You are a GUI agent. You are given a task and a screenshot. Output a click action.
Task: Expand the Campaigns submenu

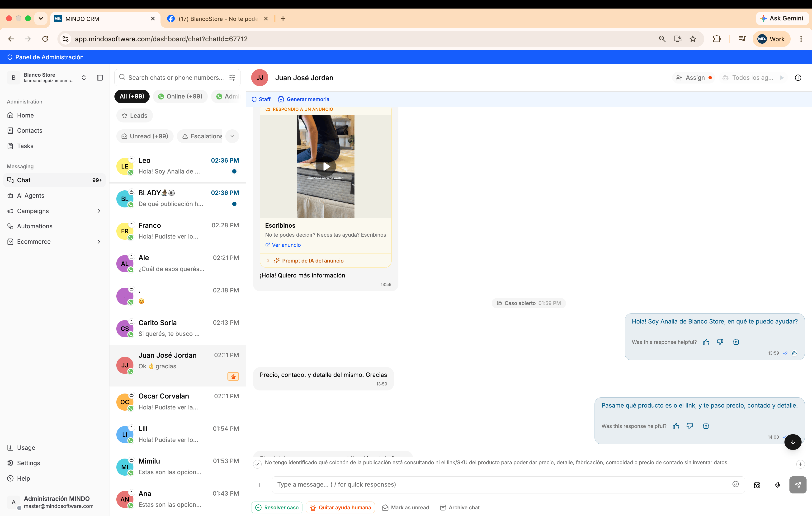pos(99,211)
